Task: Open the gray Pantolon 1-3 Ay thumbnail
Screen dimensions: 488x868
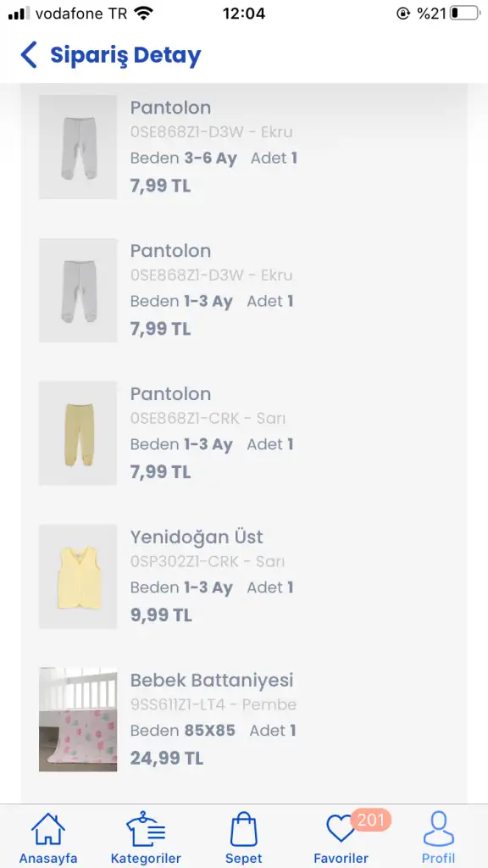Action: [78, 290]
